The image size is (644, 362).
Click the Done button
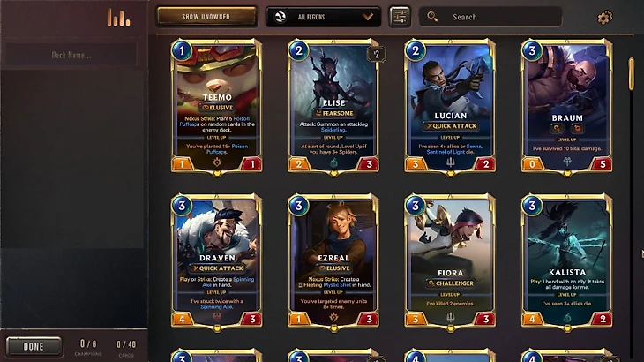point(34,346)
